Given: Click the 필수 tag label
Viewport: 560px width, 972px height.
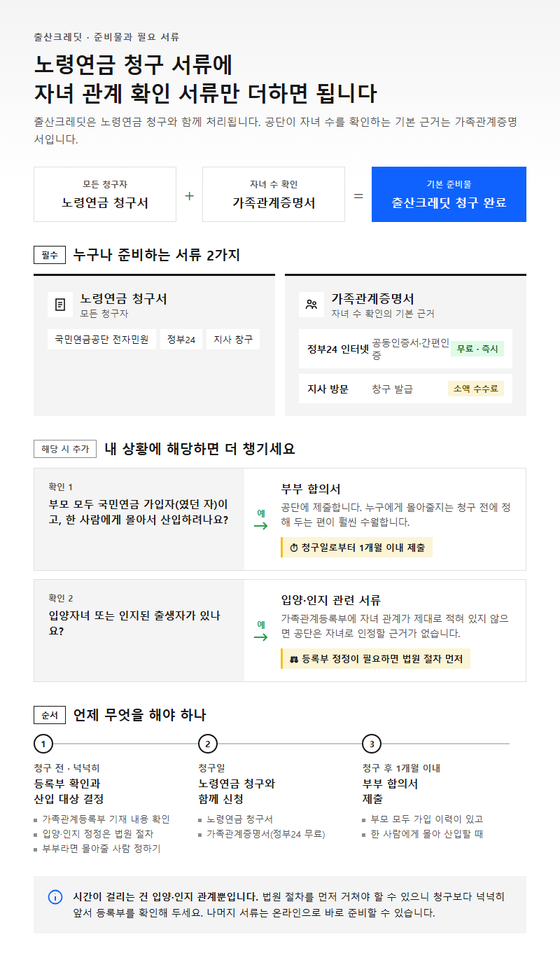Looking at the screenshot, I should (49, 255).
